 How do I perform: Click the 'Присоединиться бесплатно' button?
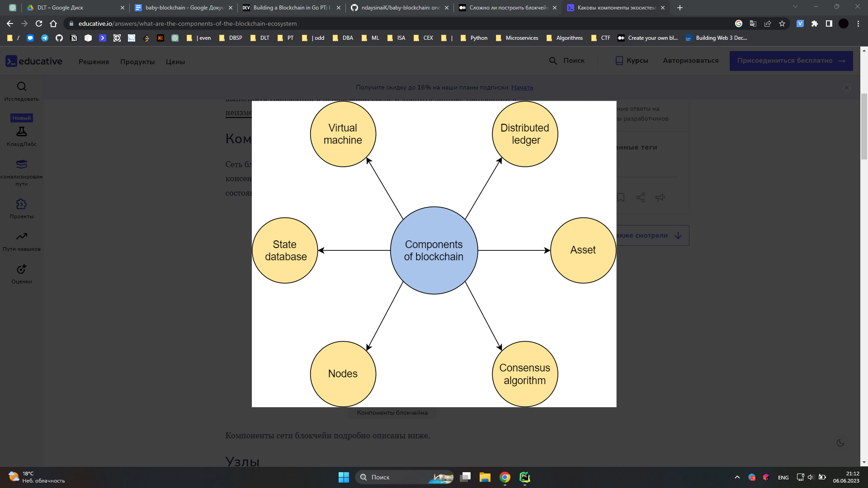point(791,61)
